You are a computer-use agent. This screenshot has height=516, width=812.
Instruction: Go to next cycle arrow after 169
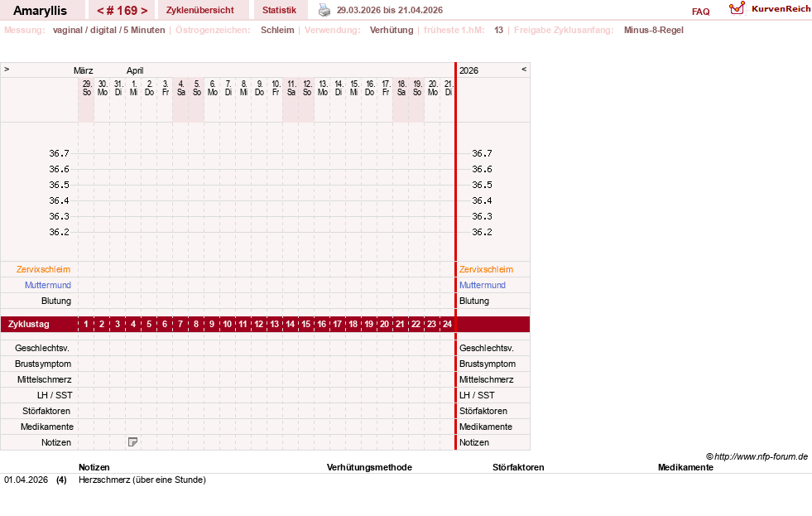click(144, 11)
